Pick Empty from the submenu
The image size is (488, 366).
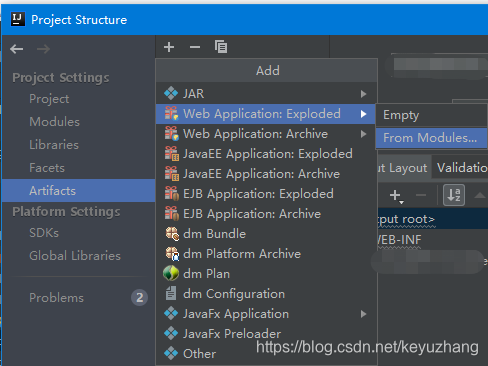(x=431, y=115)
